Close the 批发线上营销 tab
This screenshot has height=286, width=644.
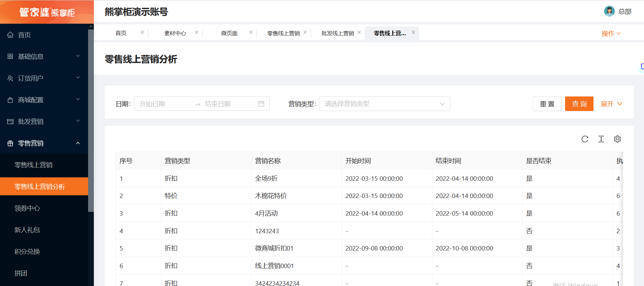359,32
